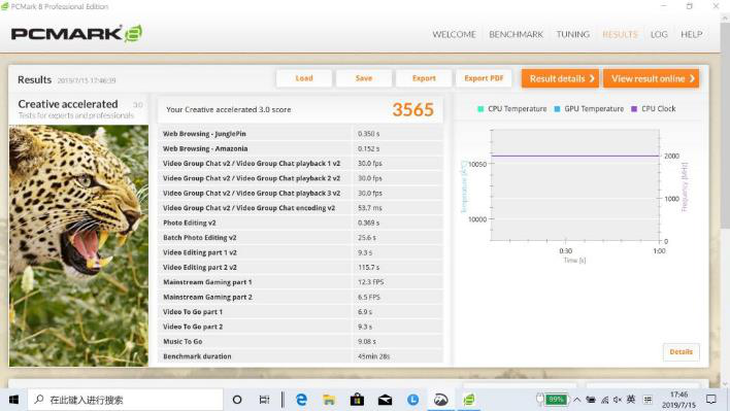Select Video Group Chat playback 1 v2 row
The width and height of the screenshot is (730, 411).
click(x=300, y=163)
